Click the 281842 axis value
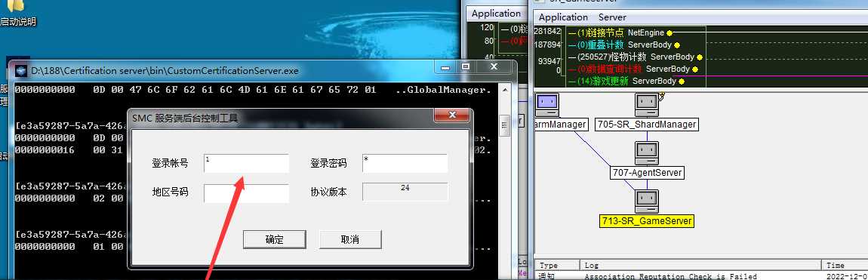This screenshot has width=868, height=280. [547, 31]
